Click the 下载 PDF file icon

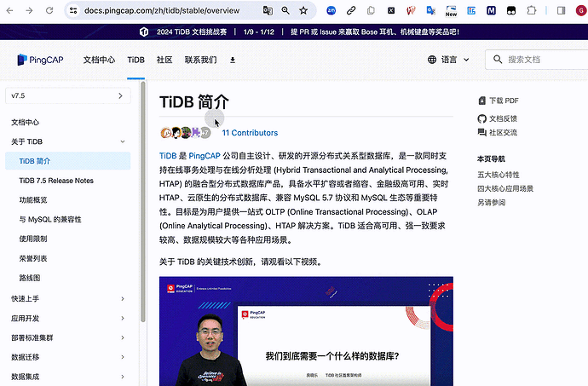pyautogui.click(x=481, y=101)
